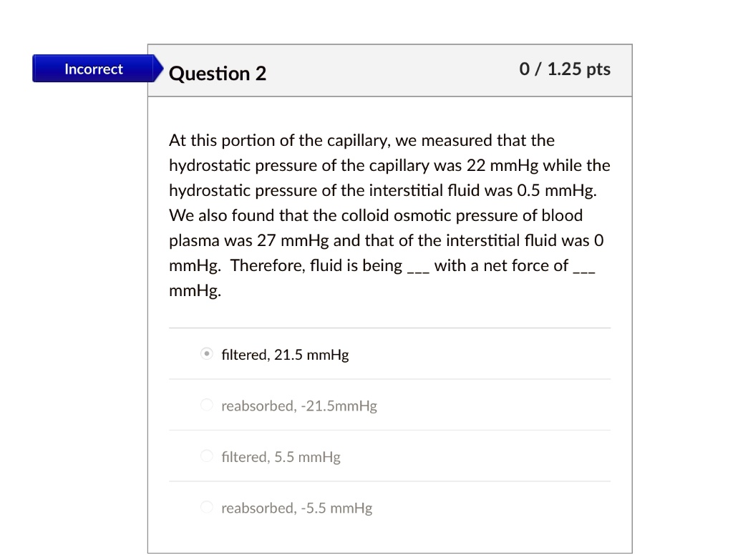
Task: Click the empty radio circle beside last option
Action: (207, 507)
